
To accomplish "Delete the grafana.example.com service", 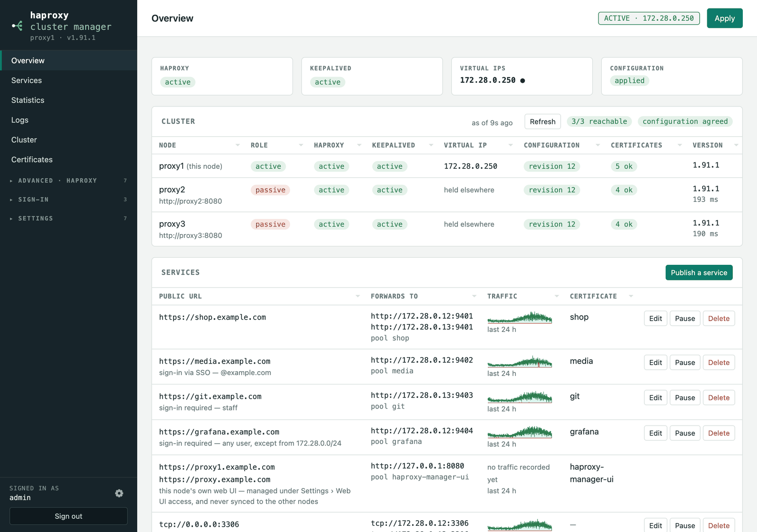I will (x=719, y=433).
